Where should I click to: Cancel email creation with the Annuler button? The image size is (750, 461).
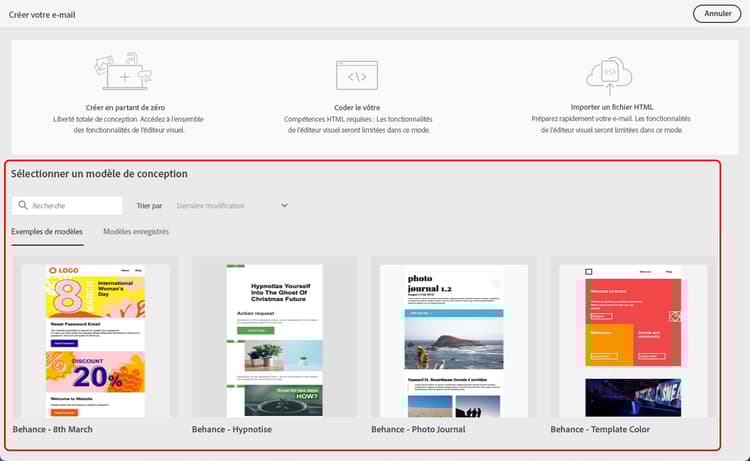717,14
